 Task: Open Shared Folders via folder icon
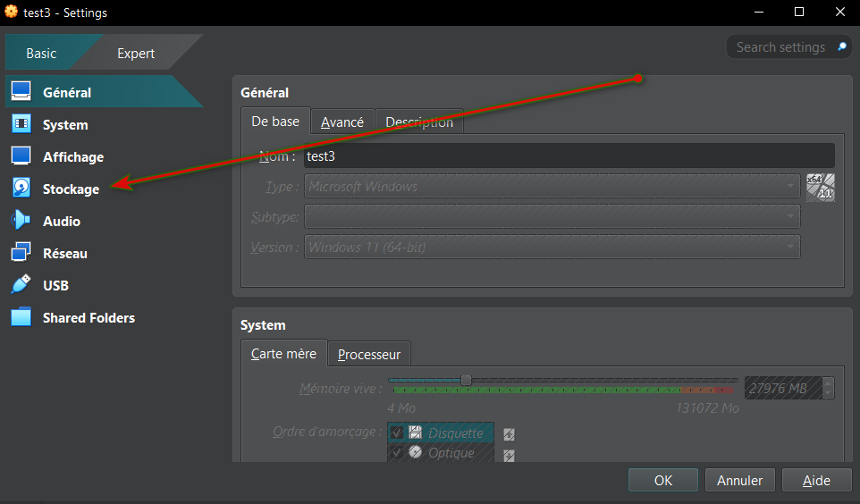pos(21,317)
